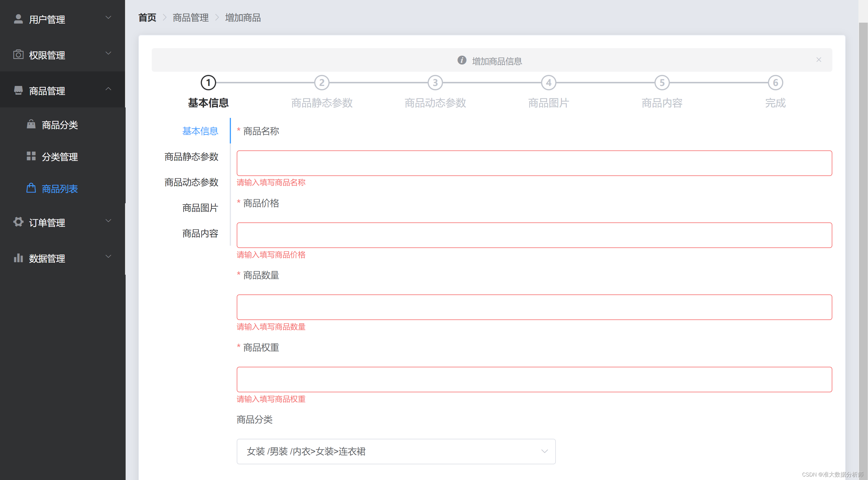The width and height of the screenshot is (868, 480).
Task: Click the shopping bag icon beside 商品列表
Action: pos(31,188)
